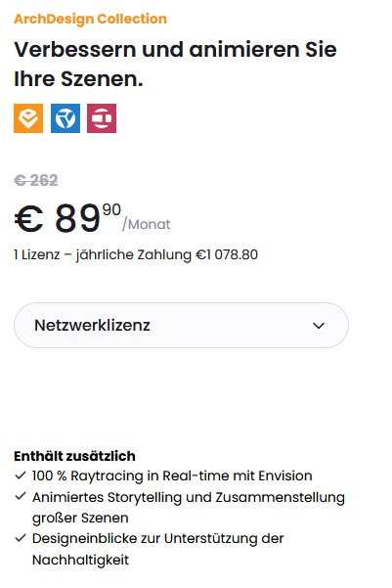
Task: Click the checkmark beside Raytracing feature
Action: point(21,475)
